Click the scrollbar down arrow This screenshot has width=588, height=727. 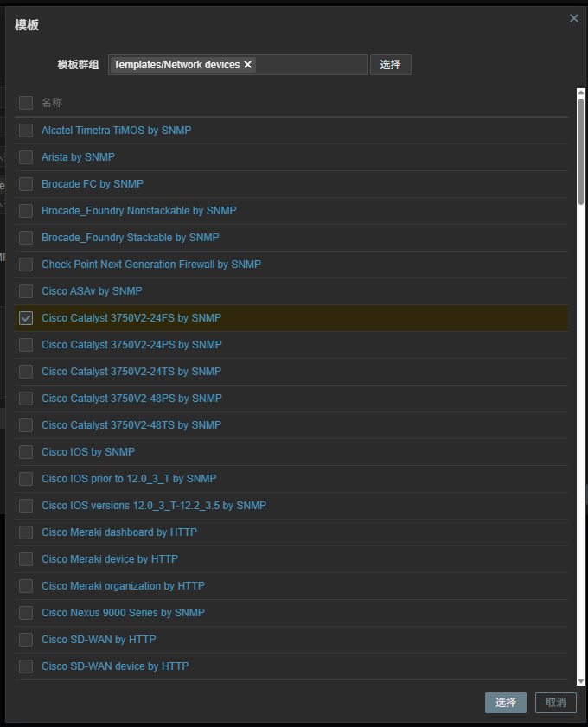[580, 681]
